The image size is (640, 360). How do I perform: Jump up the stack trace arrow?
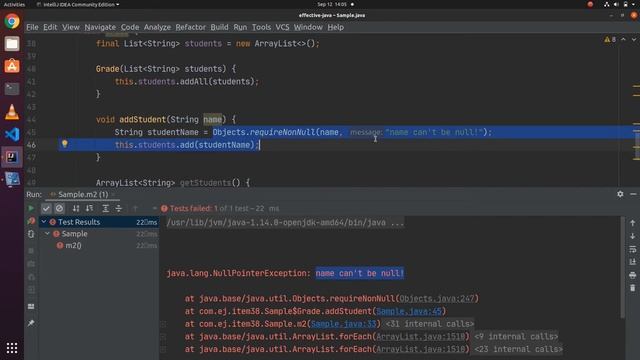click(x=633, y=223)
